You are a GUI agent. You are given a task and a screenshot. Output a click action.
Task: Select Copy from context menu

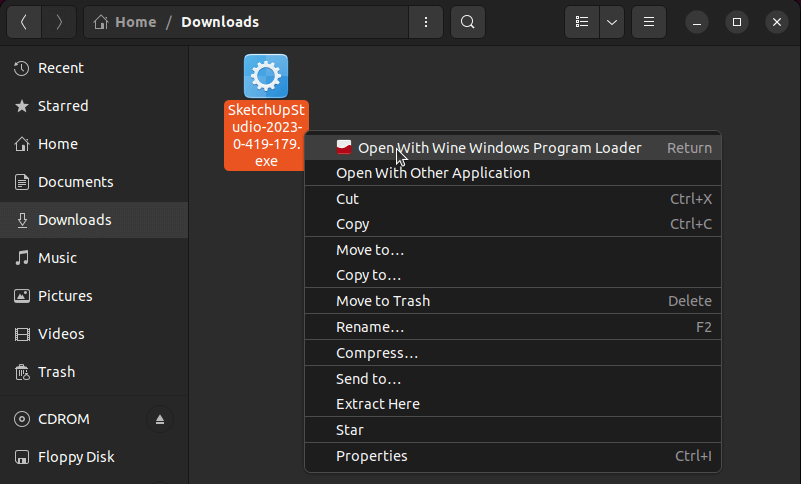click(513, 224)
